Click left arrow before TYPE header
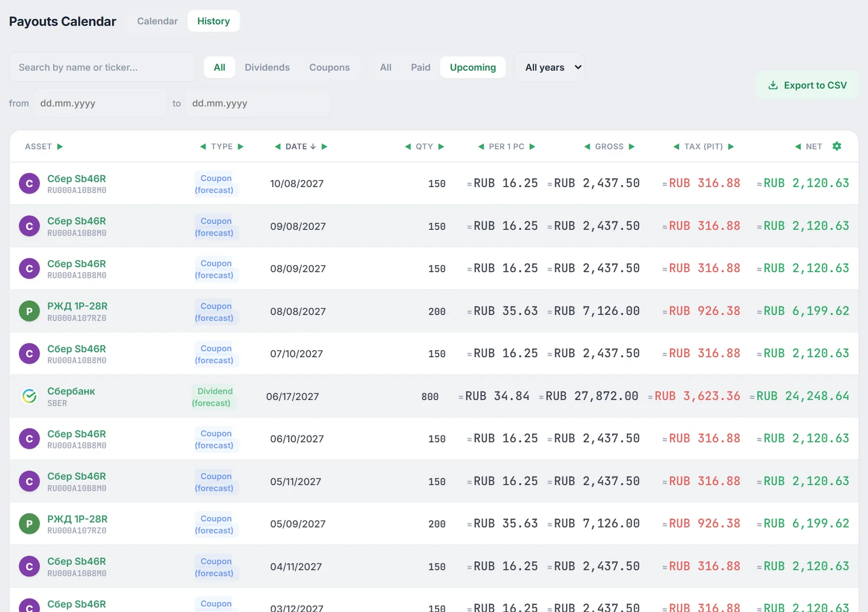 point(203,146)
